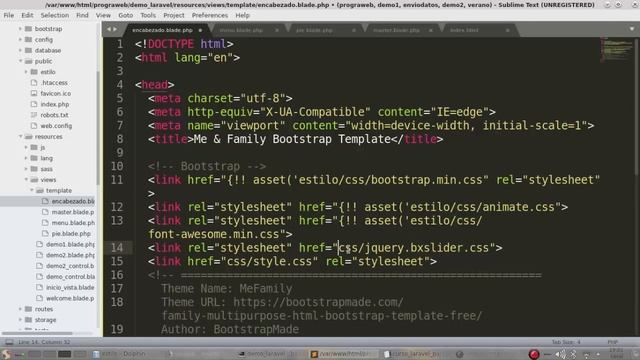Open the Tools menu

coord(148,15)
